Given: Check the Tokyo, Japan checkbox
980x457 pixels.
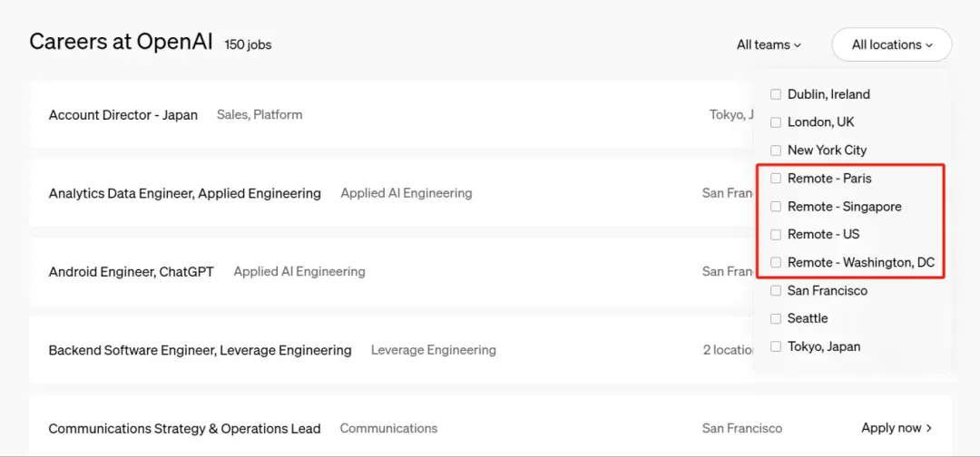Looking at the screenshot, I should 776,346.
